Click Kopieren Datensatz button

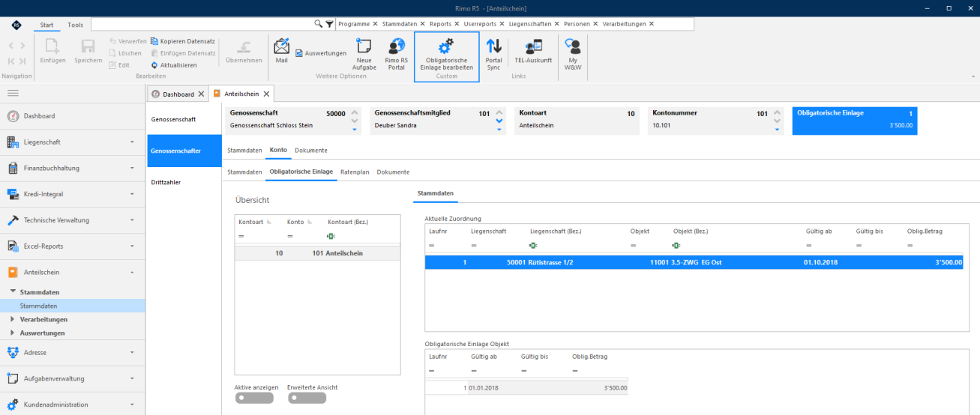pyautogui.click(x=183, y=41)
